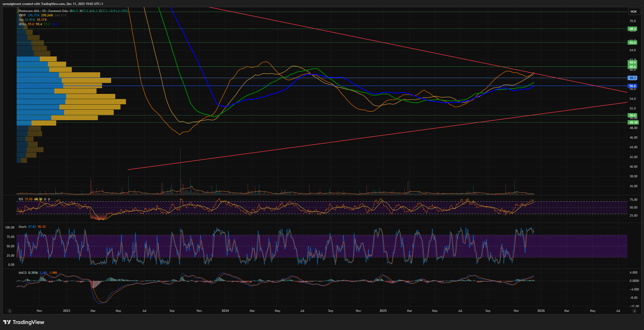
Task: Open the NOK currency selector
Action: click(634, 12)
